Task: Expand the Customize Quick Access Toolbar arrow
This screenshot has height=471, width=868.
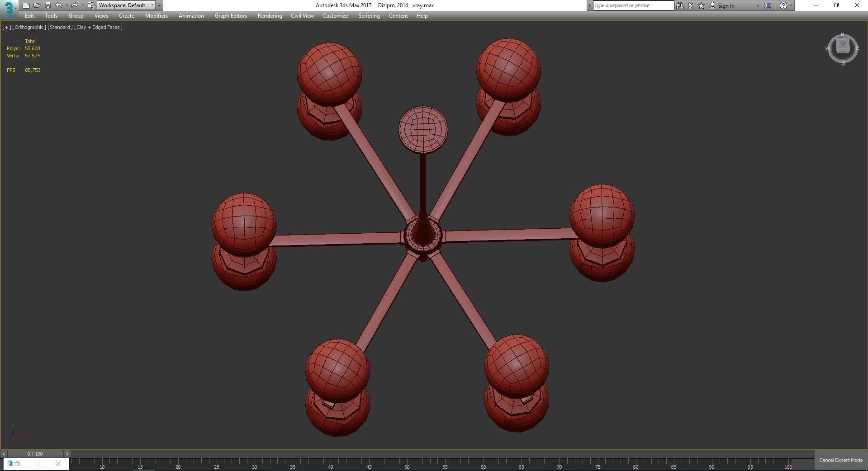Action: 159,5
